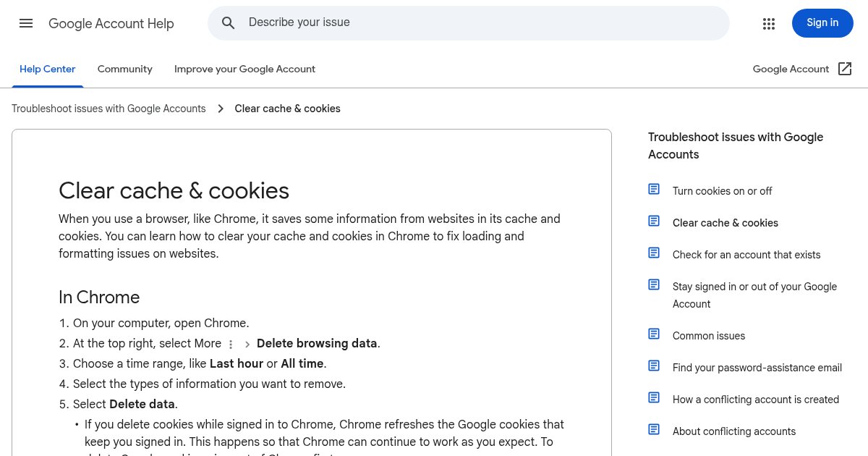Click the external link icon beside Google Account
This screenshot has width=868, height=456.
845,69
